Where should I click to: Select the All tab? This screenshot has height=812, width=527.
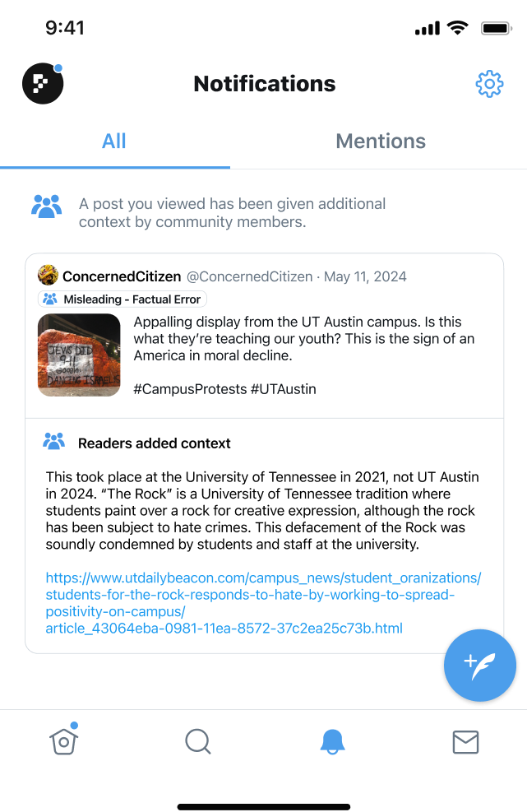click(113, 141)
